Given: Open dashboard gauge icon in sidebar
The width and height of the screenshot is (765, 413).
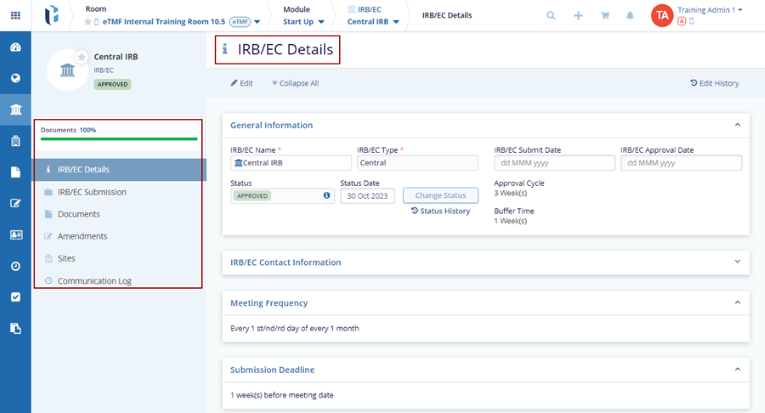Looking at the screenshot, I should pyautogui.click(x=15, y=47).
